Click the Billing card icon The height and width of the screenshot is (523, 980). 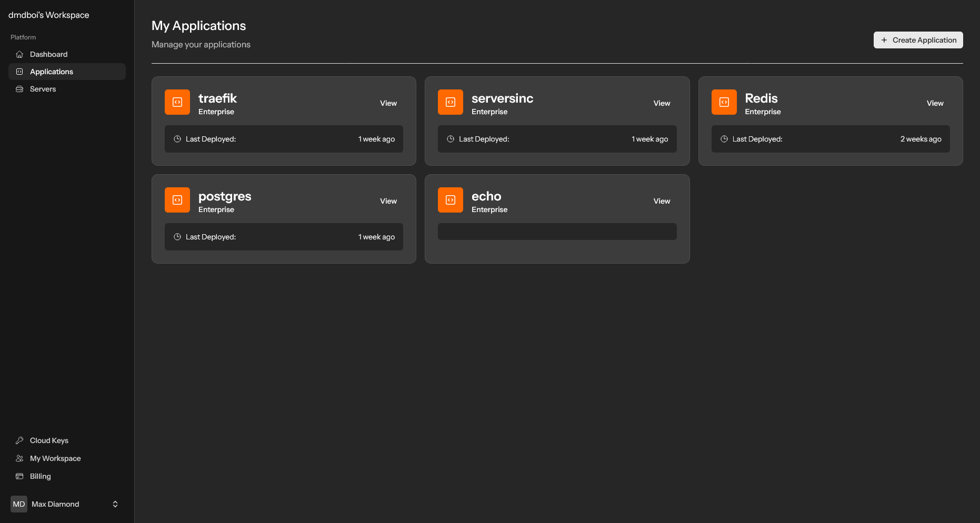pos(19,476)
